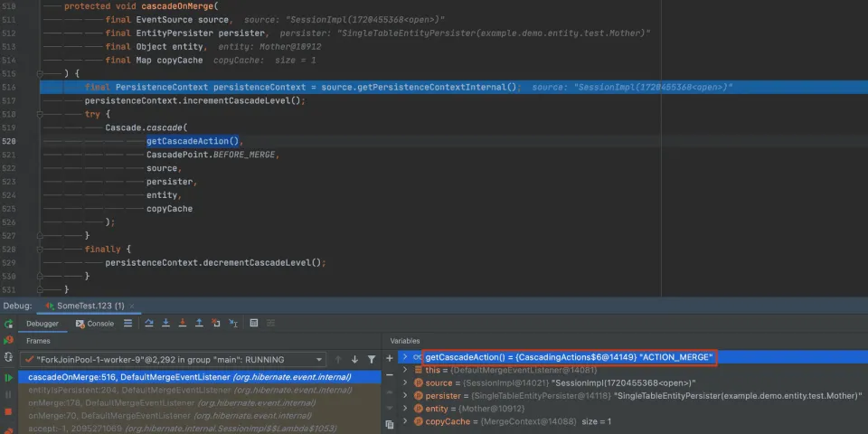Close the SomeTest.123 debug tab
This screenshot has width=868, height=434.
pos(132,306)
